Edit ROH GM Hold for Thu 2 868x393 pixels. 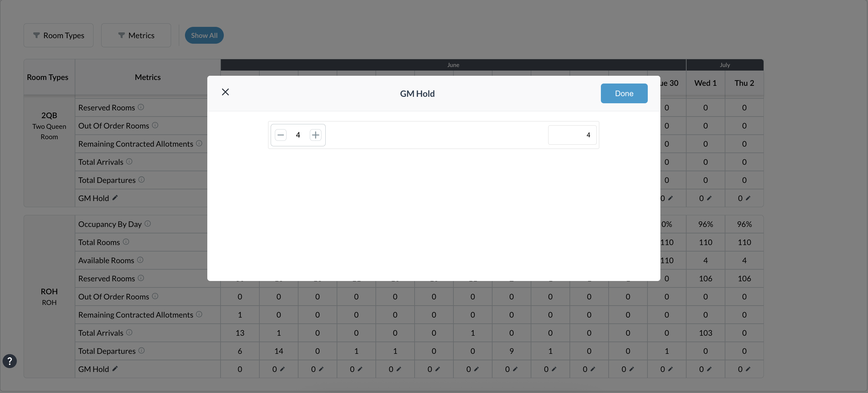pyautogui.click(x=748, y=369)
